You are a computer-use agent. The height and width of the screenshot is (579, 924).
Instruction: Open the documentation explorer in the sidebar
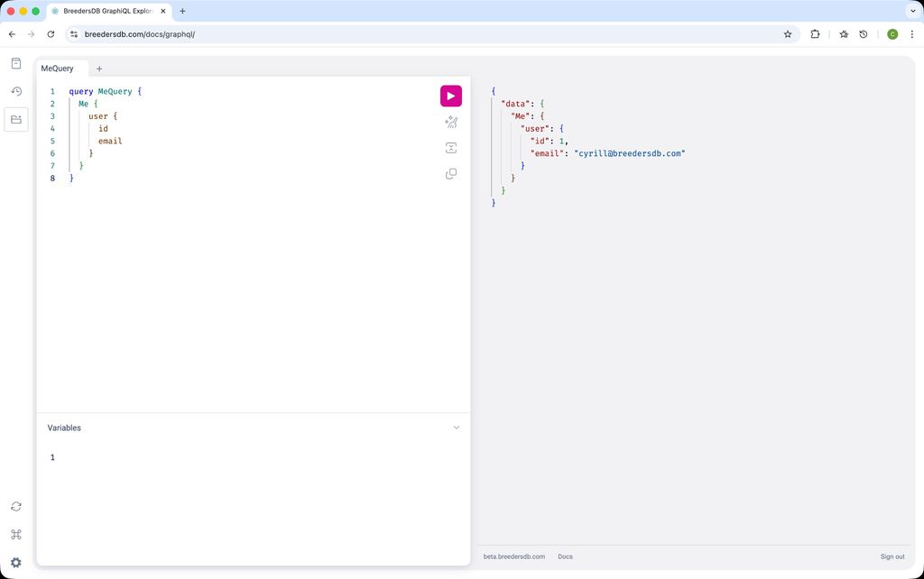[x=15, y=63]
